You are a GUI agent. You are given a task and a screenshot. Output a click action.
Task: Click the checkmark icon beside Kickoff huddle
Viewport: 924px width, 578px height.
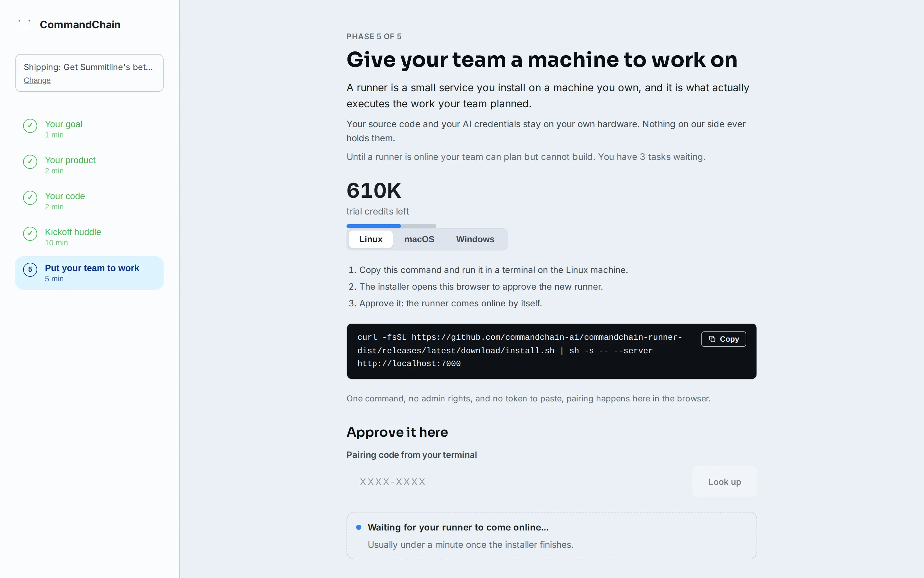[x=30, y=233]
